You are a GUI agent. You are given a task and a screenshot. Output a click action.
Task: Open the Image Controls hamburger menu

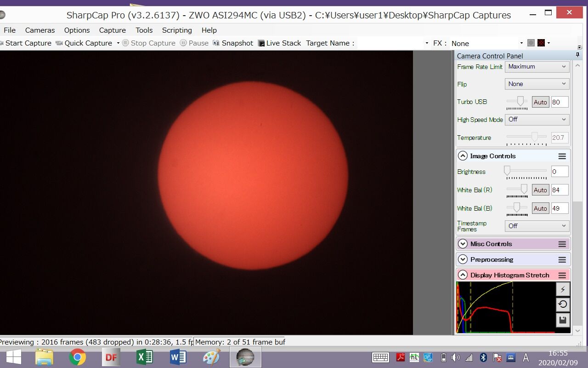(562, 156)
